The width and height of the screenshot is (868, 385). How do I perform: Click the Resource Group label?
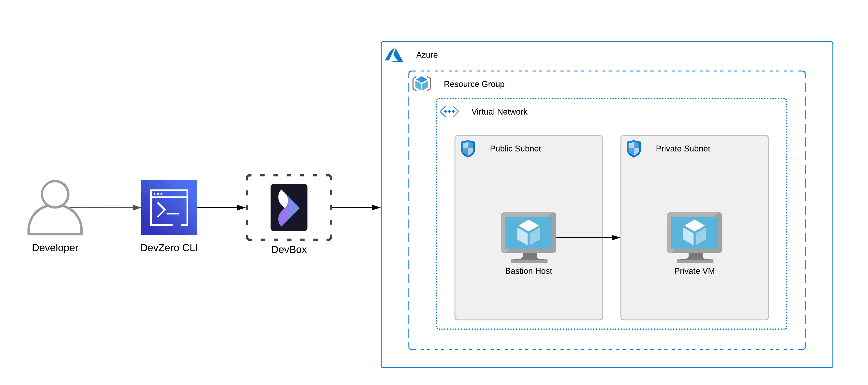[x=474, y=84]
